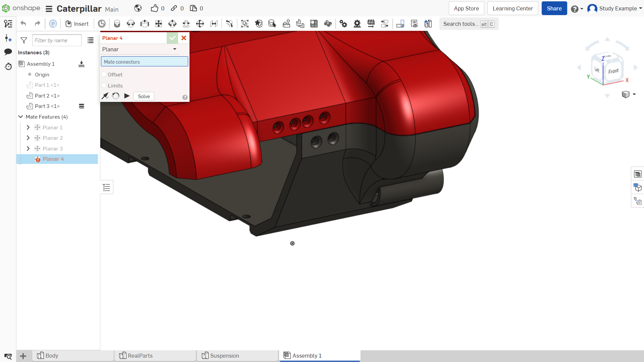Select the Ball mate tool
Image resolution: width=644 pixels, height=362 pixels.
click(x=200, y=24)
